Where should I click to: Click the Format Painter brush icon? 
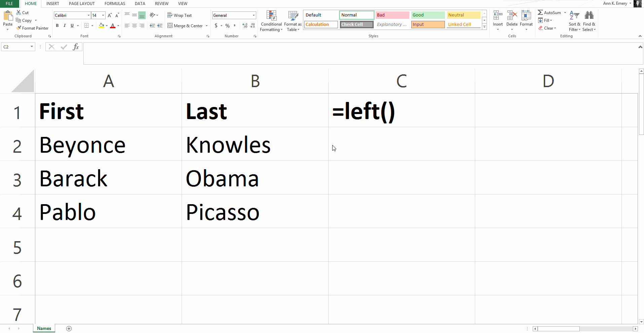pyautogui.click(x=19, y=28)
